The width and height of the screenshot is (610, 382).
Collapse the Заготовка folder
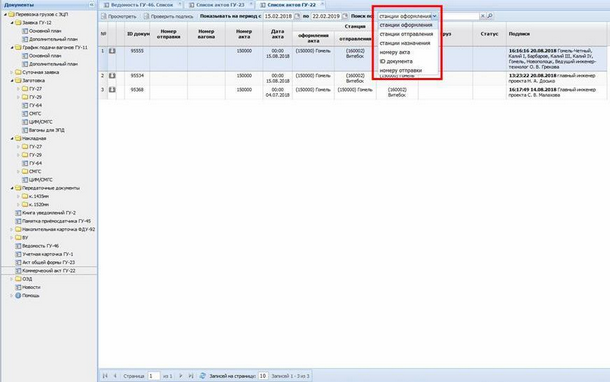(12, 81)
